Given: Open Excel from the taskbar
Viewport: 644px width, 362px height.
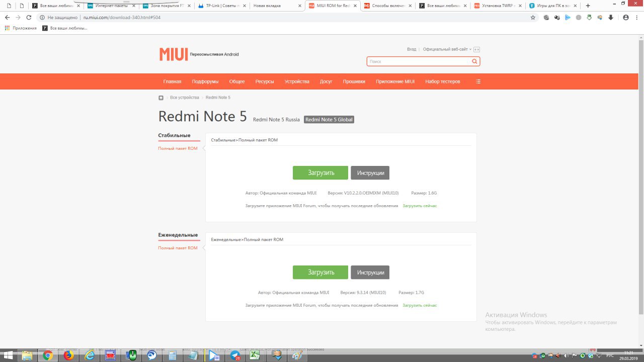Looking at the screenshot, I should pos(255,355).
